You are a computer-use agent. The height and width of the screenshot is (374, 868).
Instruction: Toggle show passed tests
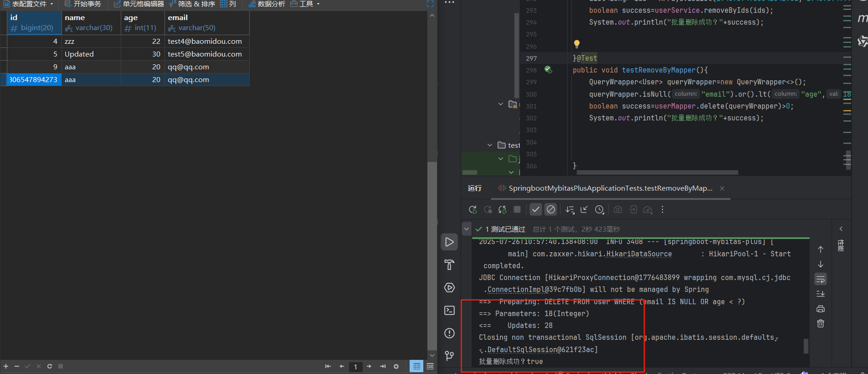pos(536,210)
